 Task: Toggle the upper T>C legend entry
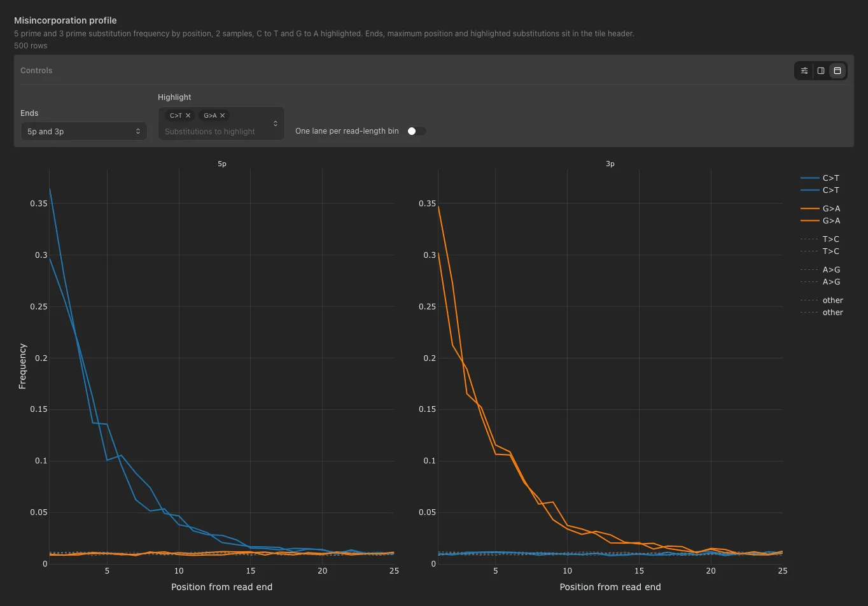(x=820, y=239)
